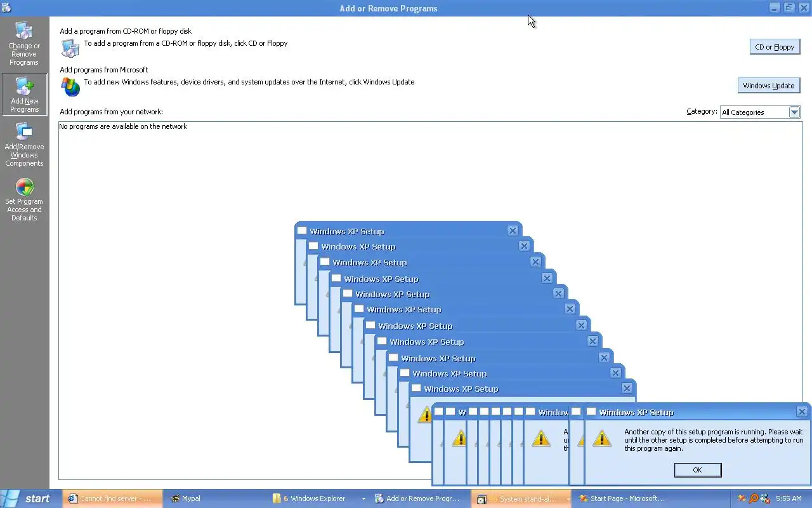Click the warning icon beside the setup message text

[601, 438]
